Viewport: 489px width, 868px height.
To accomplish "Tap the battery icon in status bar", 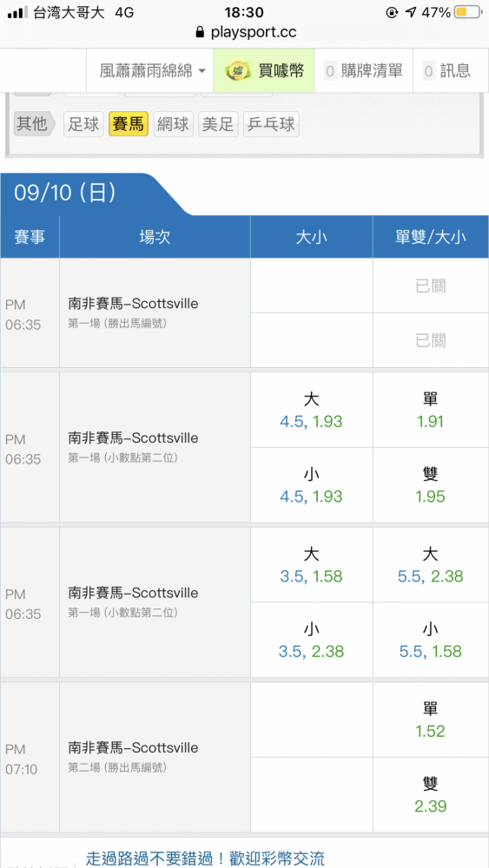I will pyautogui.click(x=467, y=12).
